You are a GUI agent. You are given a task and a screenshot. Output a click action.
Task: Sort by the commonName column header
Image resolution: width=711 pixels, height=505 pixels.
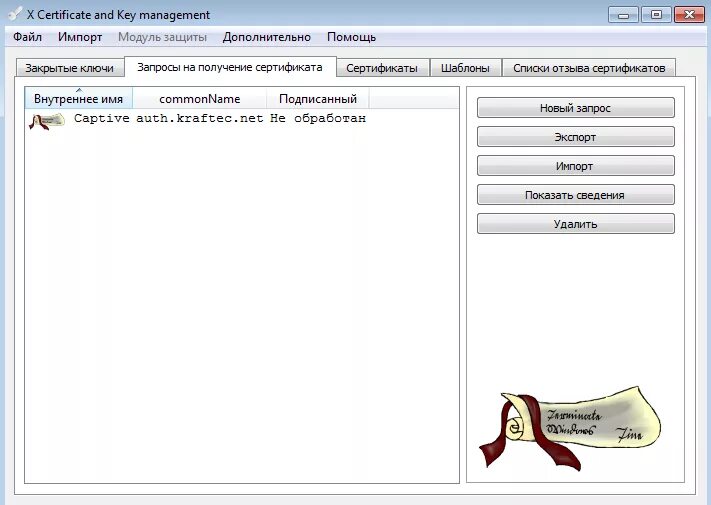point(200,98)
